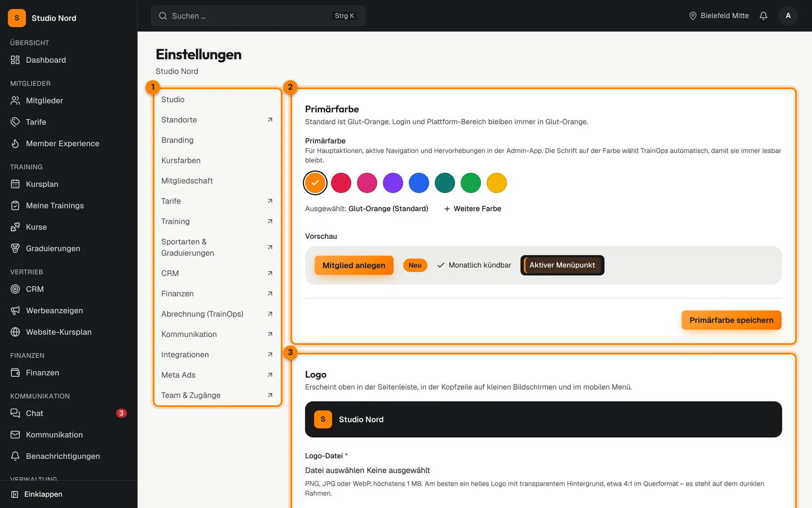
Task: Open sidebar CRM via its target icon
Action: pyautogui.click(x=15, y=289)
